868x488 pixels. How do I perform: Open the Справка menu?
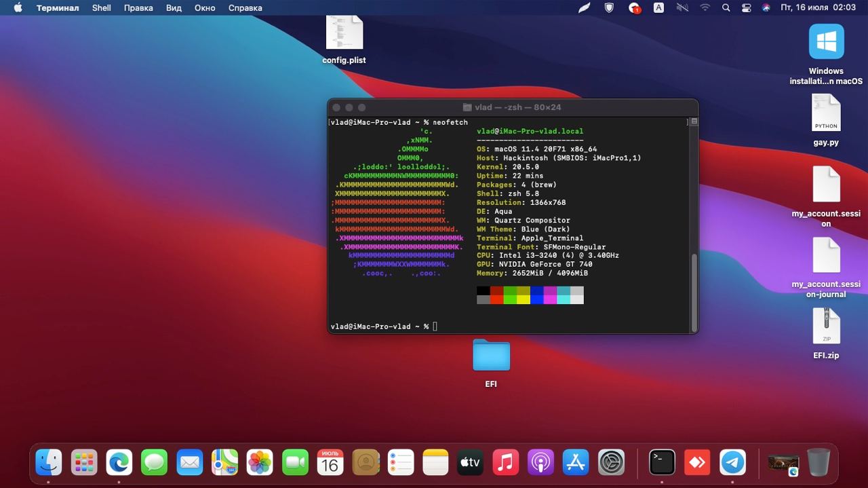pyautogui.click(x=245, y=8)
